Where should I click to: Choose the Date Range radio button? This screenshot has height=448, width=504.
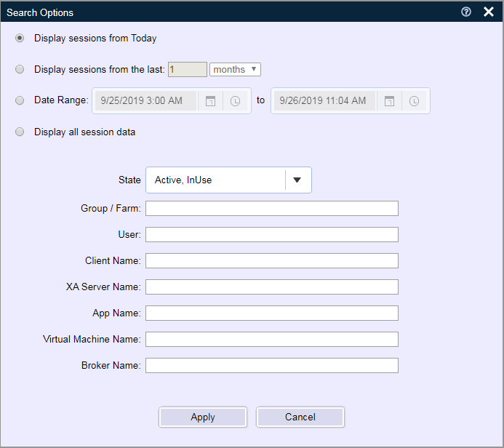pyautogui.click(x=20, y=100)
